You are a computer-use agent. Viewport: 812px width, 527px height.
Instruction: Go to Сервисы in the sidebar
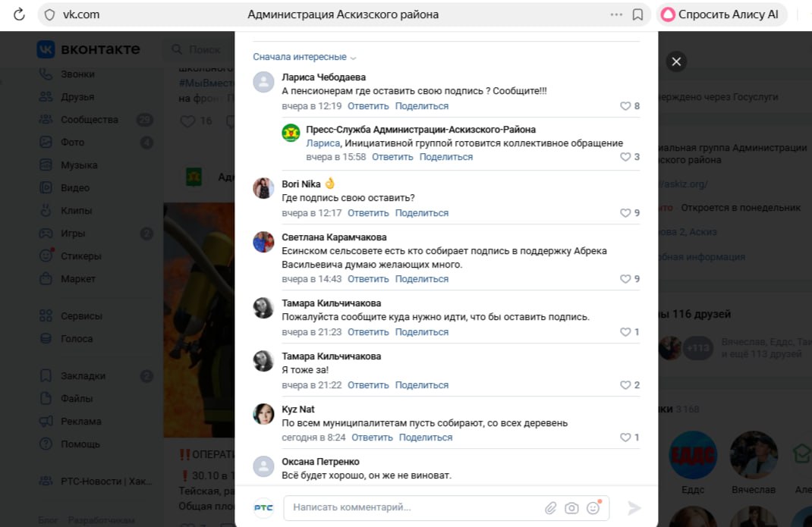click(x=81, y=316)
